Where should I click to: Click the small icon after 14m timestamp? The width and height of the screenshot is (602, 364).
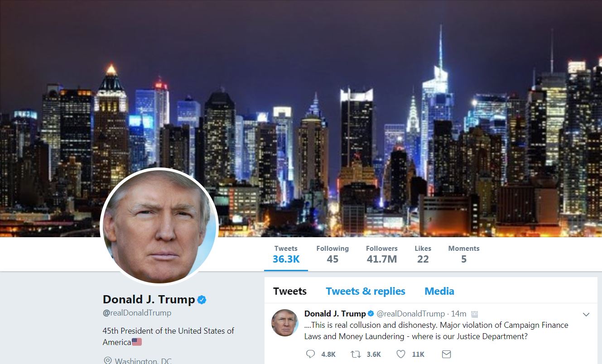click(475, 314)
